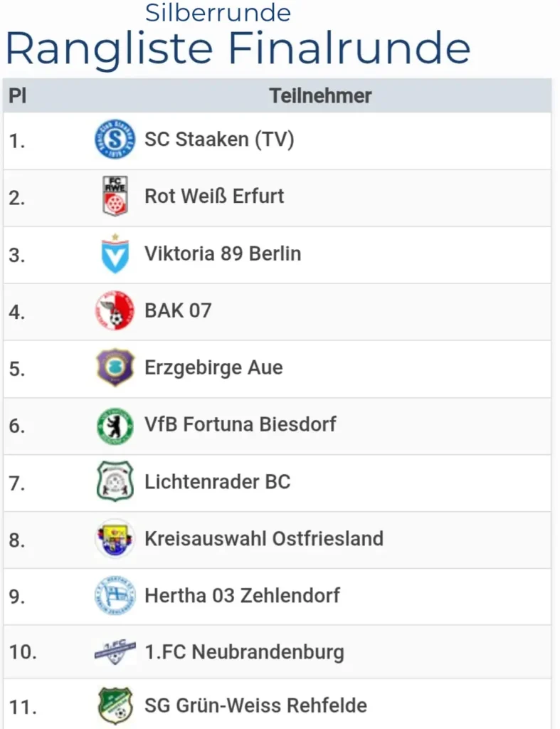Select the 1.FC Neubrandenburg logo
This screenshot has height=729, width=560.
click(x=115, y=652)
